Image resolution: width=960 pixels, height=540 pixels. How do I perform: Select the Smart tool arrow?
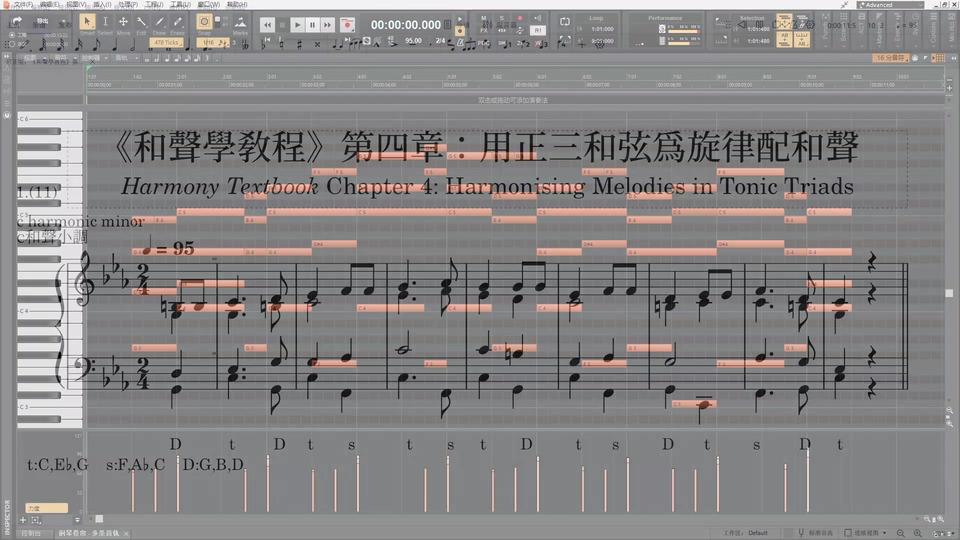point(87,22)
